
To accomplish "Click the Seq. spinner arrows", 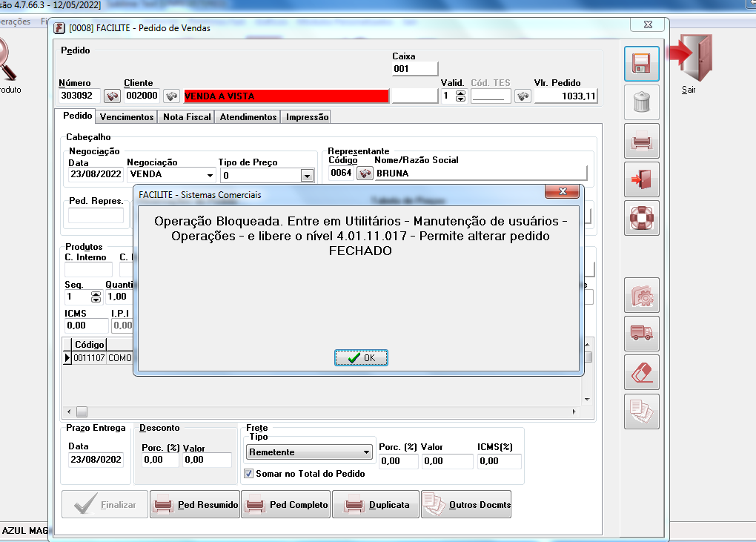I will coord(96,297).
